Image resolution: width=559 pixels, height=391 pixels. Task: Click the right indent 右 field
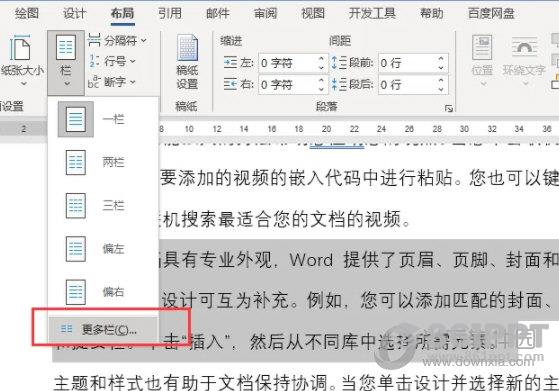[x=287, y=85]
